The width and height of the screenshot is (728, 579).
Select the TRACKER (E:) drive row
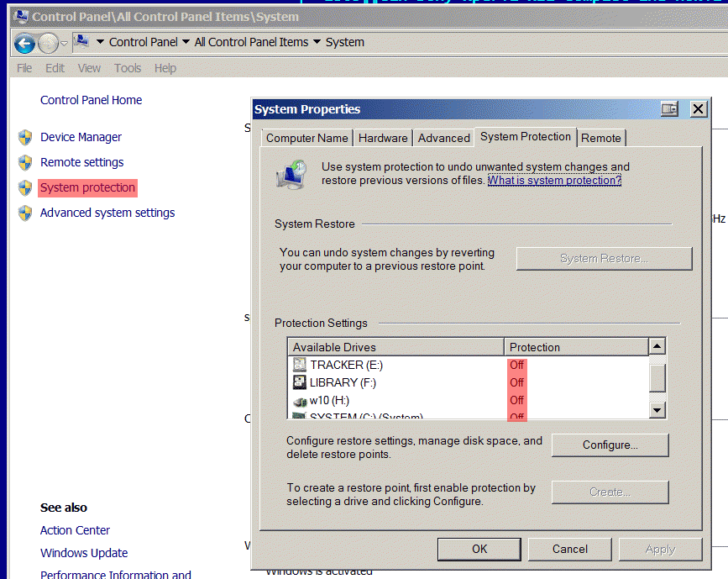click(x=468, y=366)
